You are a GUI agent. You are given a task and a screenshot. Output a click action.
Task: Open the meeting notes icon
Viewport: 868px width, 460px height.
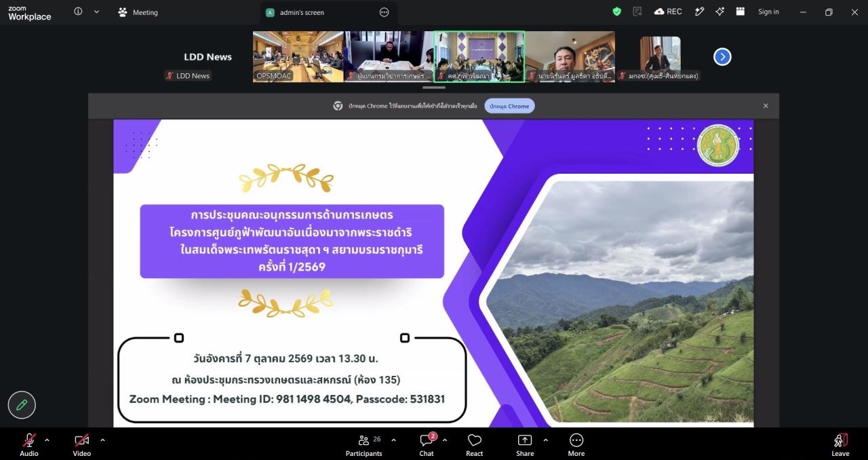[637, 12]
